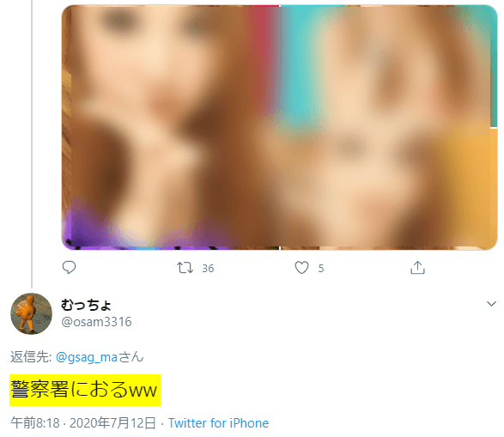Screen dimensions: 504x437
Task: Click the highlighted tweet text 警察署におるww
Action: pos(84,390)
